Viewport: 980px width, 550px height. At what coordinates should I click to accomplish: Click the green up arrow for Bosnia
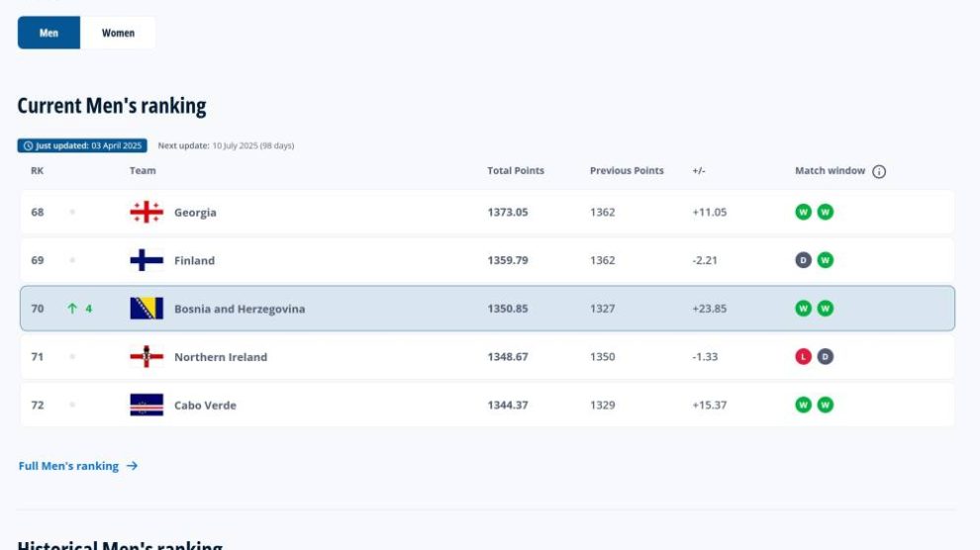coord(72,309)
